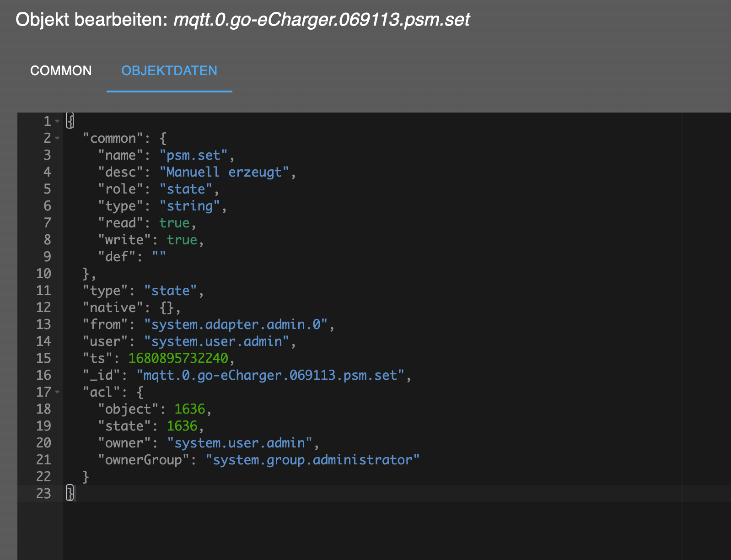Click the "_id" value string
The image size is (731, 560).
270,376
